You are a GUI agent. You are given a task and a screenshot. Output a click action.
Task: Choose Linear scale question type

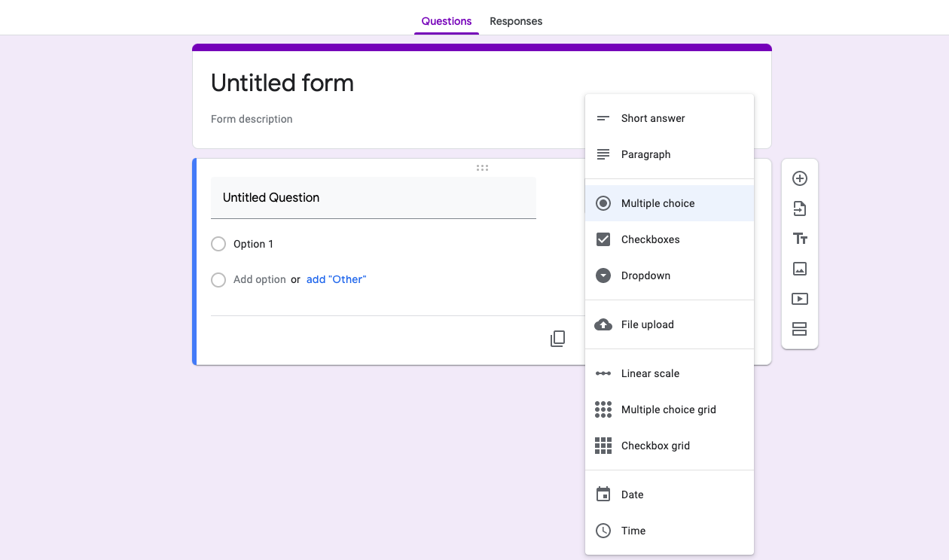pyautogui.click(x=670, y=373)
